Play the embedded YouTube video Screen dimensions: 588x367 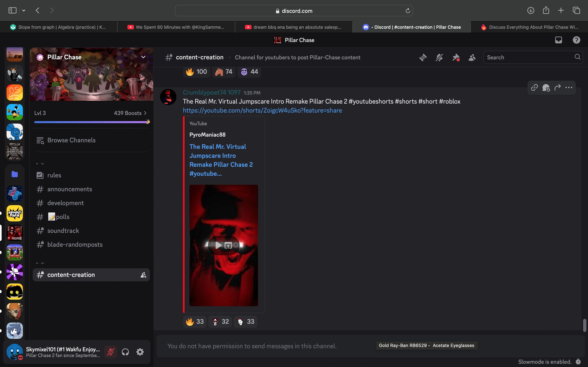[218, 245]
